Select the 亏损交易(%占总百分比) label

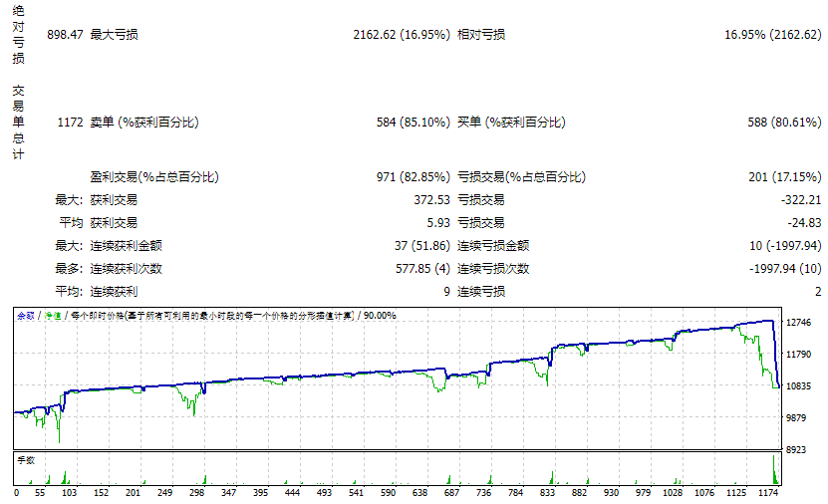coord(521,177)
